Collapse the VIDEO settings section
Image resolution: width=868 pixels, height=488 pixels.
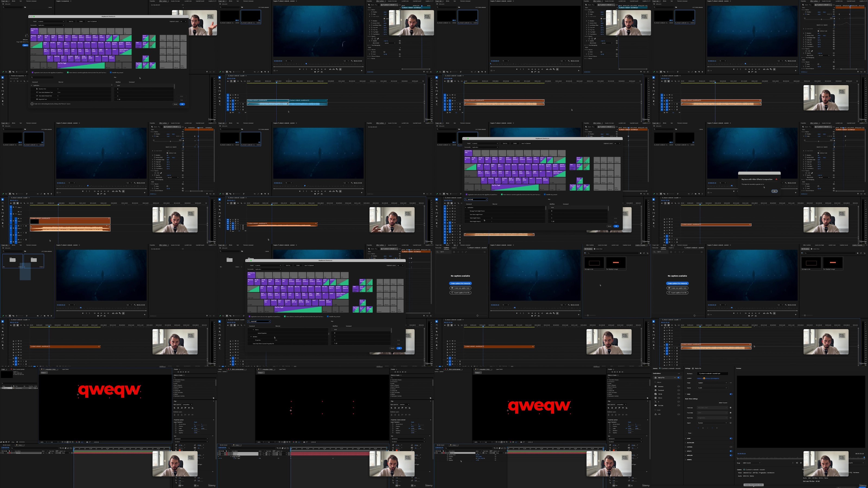pyautogui.click(x=686, y=394)
